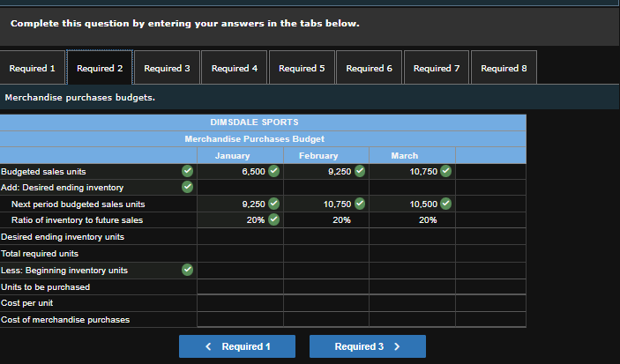
Task: Click green check beside Less: Beginning inventory units
Action: click(188, 270)
